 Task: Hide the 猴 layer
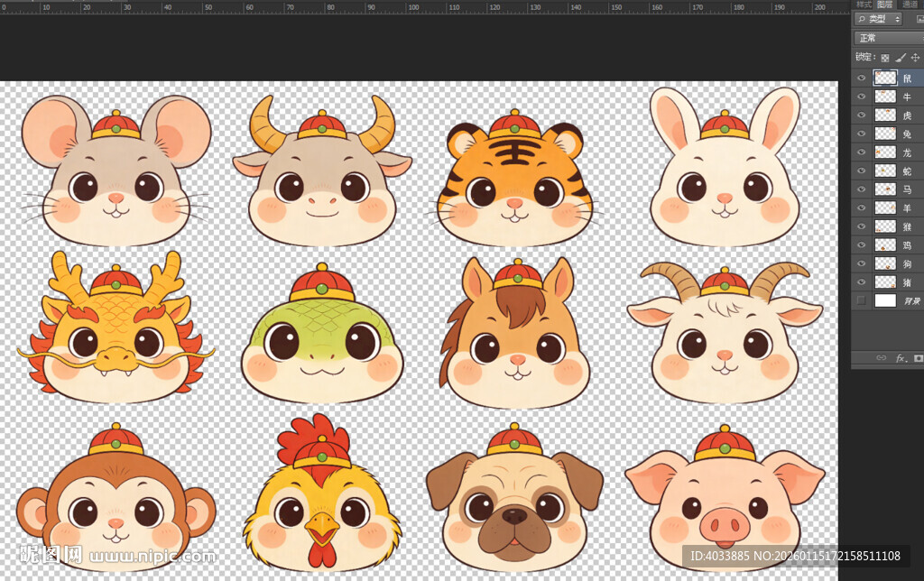[x=862, y=226]
